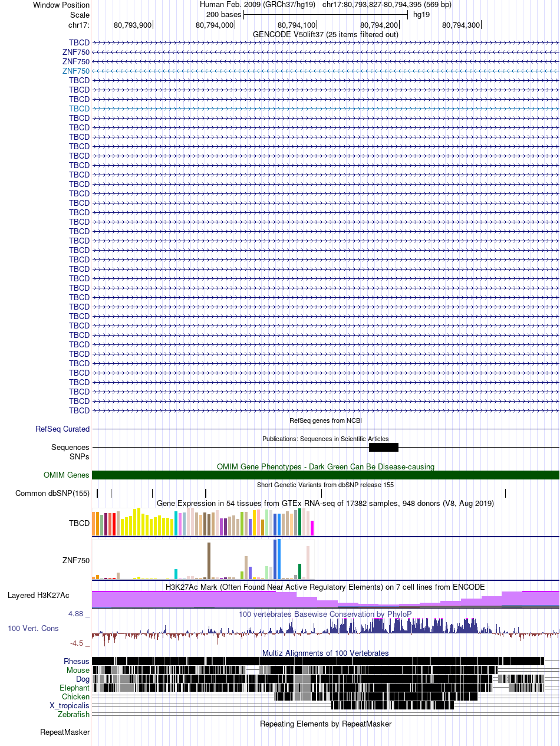Open 'RefSeq genes from NCBI' track title

(325, 420)
